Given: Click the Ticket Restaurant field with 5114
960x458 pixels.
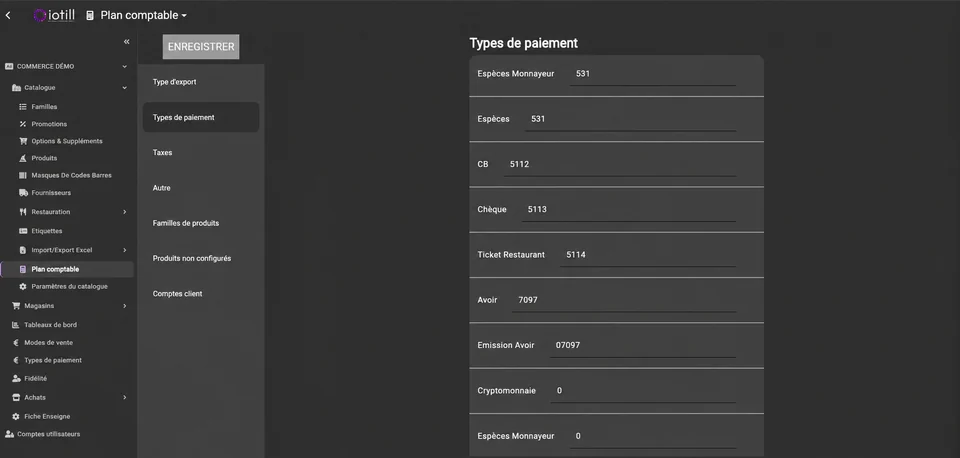Looking at the screenshot, I should (x=648, y=255).
